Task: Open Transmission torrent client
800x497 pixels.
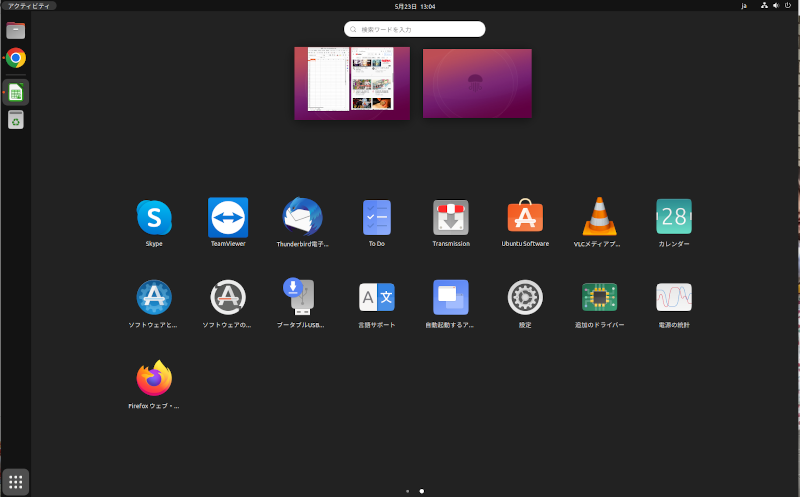Action: tap(451, 218)
